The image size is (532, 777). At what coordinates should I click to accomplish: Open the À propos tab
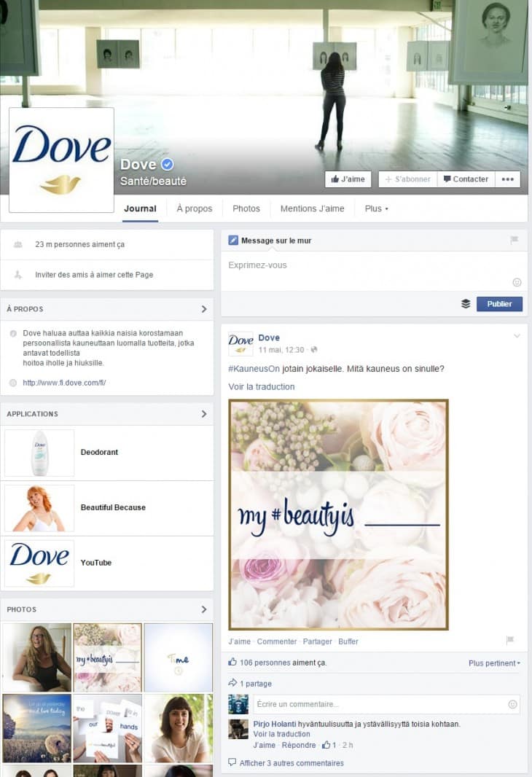click(194, 208)
